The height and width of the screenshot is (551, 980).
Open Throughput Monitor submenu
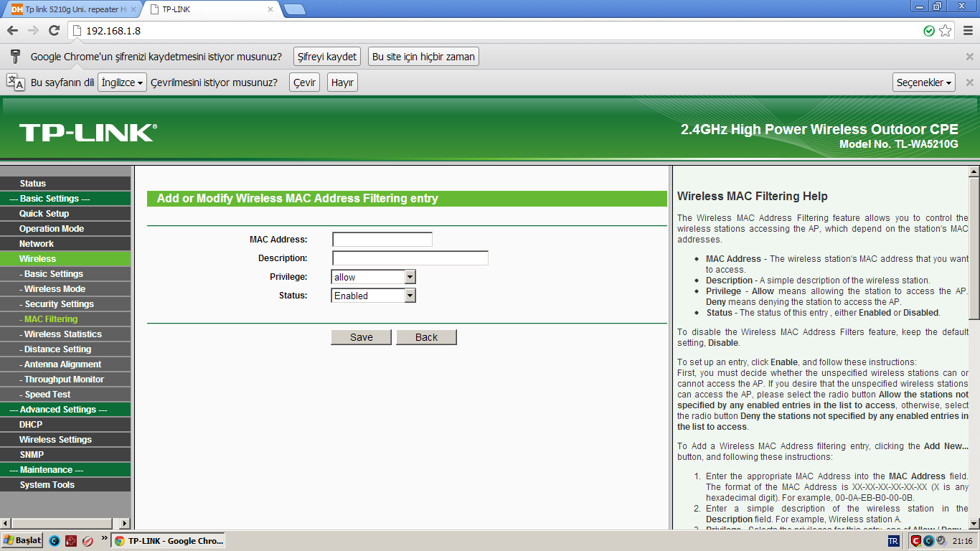pos(65,380)
